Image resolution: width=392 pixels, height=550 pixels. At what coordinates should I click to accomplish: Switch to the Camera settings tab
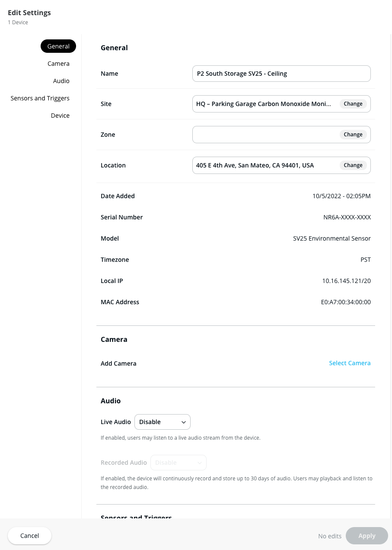click(x=58, y=64)
